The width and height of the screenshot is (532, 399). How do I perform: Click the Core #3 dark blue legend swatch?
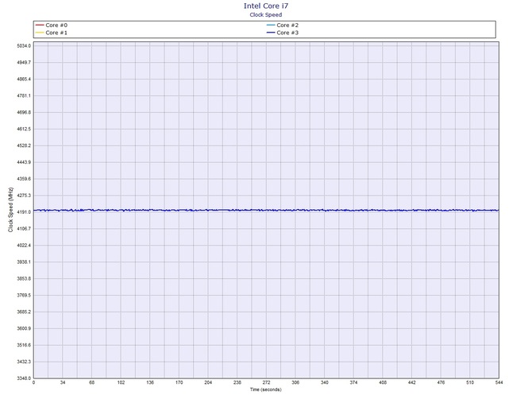(271, 33)
